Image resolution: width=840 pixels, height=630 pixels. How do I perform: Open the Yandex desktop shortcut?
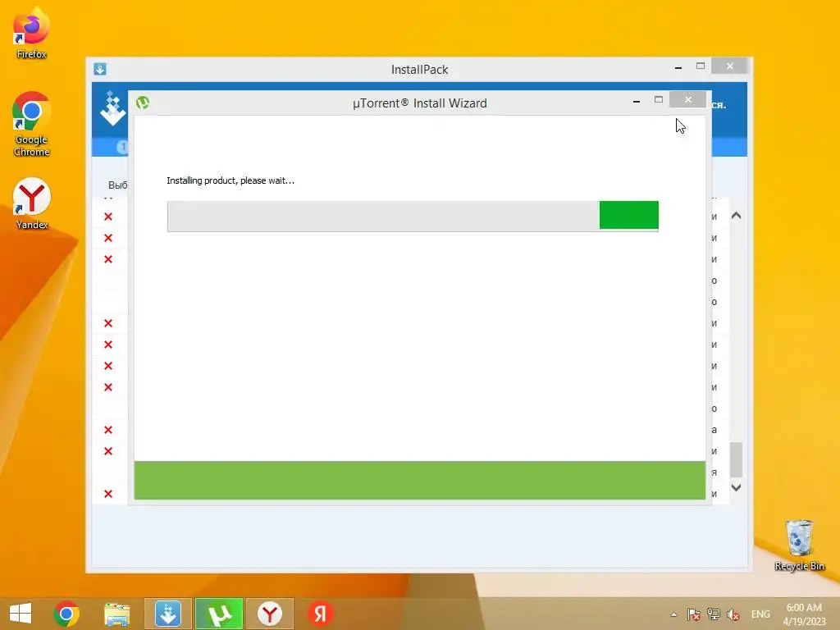(32, 203)
